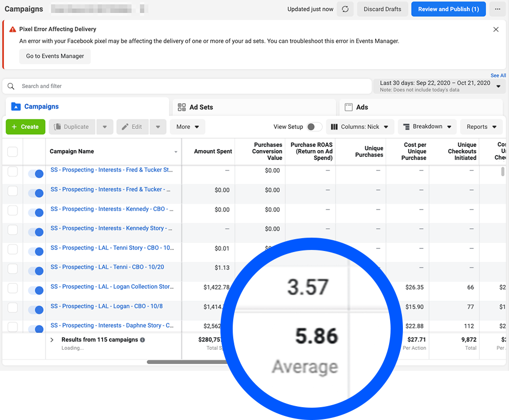Tick checkbox for LAL - Logan - CBO - 10/8
Image resolution: width=509 pixels, height=420 pixels.
pyautogui.click(x=12, y=308)
